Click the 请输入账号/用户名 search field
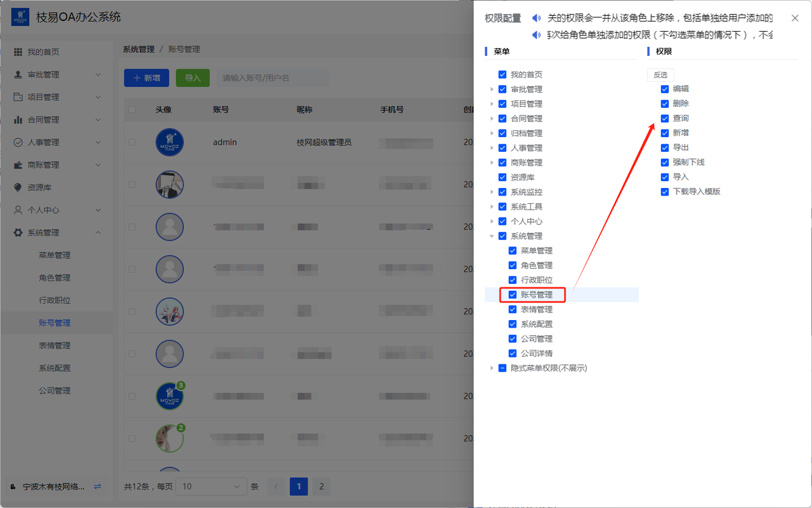 (x=272, y=78)
